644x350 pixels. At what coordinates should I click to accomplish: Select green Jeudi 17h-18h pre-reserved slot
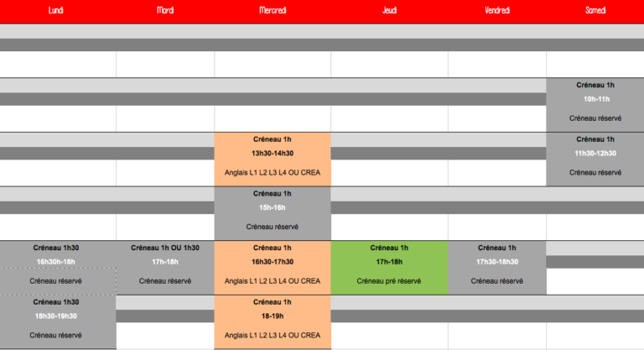click(x=389, y=267)
